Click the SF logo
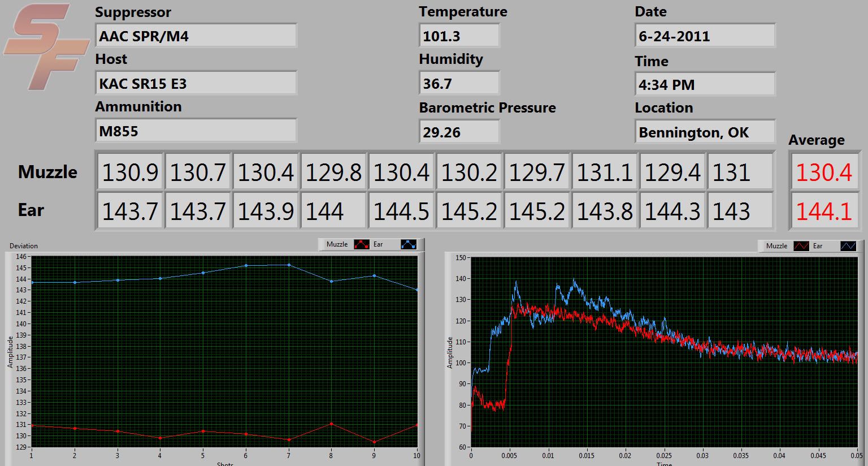 [46, 46]
